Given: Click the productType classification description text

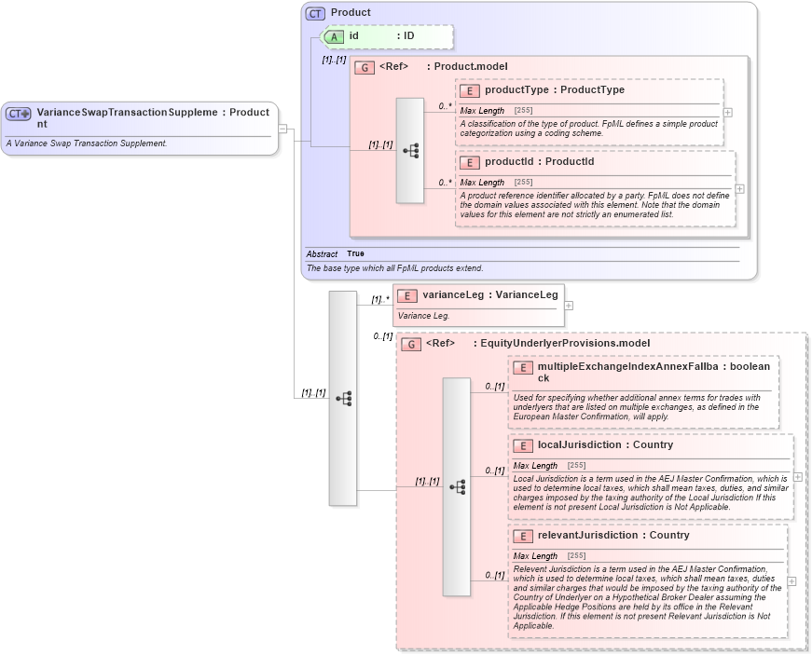Looking at the screenshot, I should click(589, 129).
